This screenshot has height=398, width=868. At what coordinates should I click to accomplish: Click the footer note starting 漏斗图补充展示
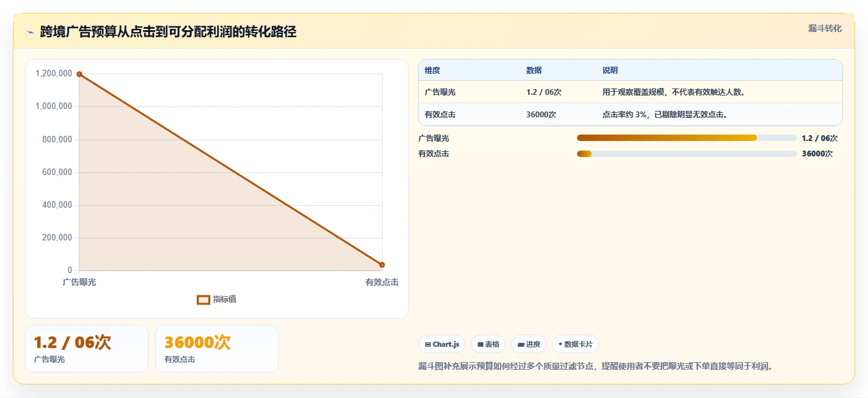(596, 367)
